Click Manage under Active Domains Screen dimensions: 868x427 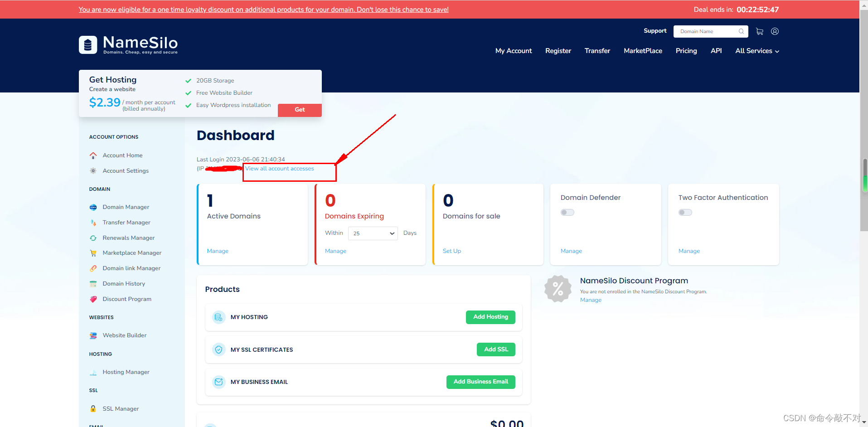click(x=218, y=251)
